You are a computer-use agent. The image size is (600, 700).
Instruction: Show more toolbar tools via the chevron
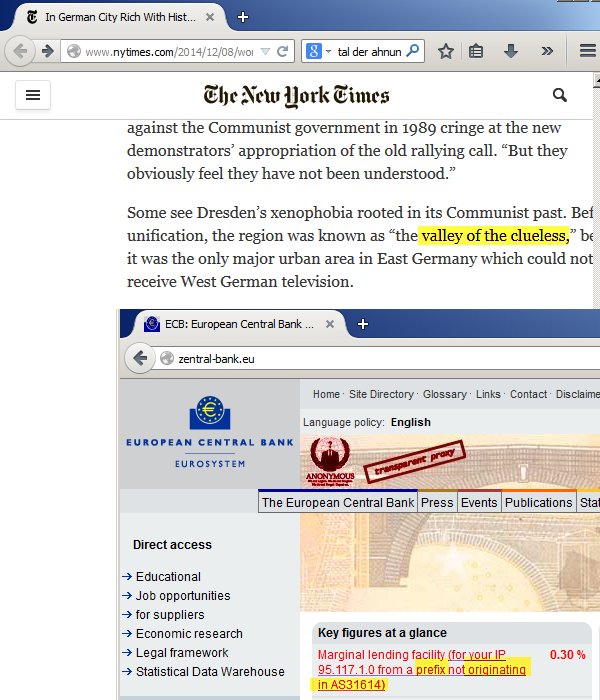547,51
